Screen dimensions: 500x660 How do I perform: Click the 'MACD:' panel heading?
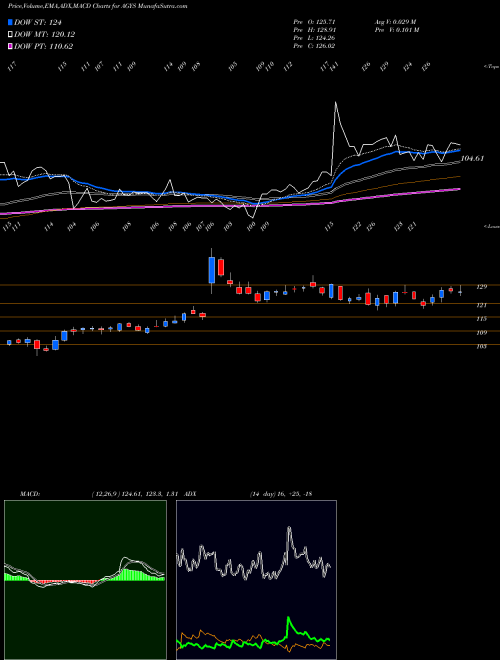point(30,494)
